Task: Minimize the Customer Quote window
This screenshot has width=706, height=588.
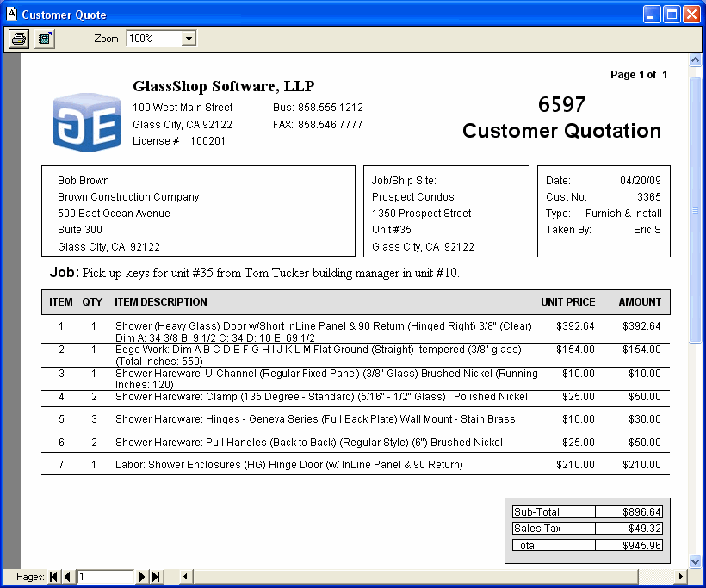Action: point(652,15)
